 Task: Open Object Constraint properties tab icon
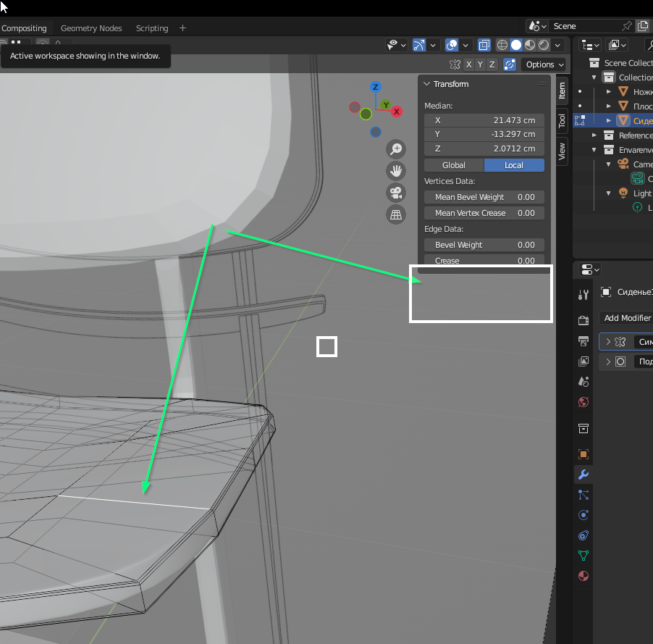584,535
